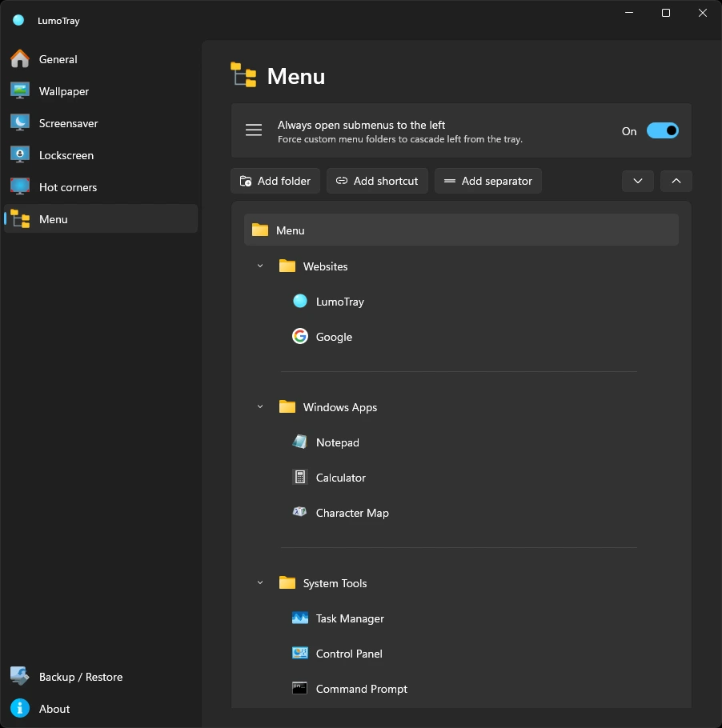Image resolution: width=722 pixels, height=728 pixels.
Task: Click the Hot corners monitor icon
Action: coord(20,187)
